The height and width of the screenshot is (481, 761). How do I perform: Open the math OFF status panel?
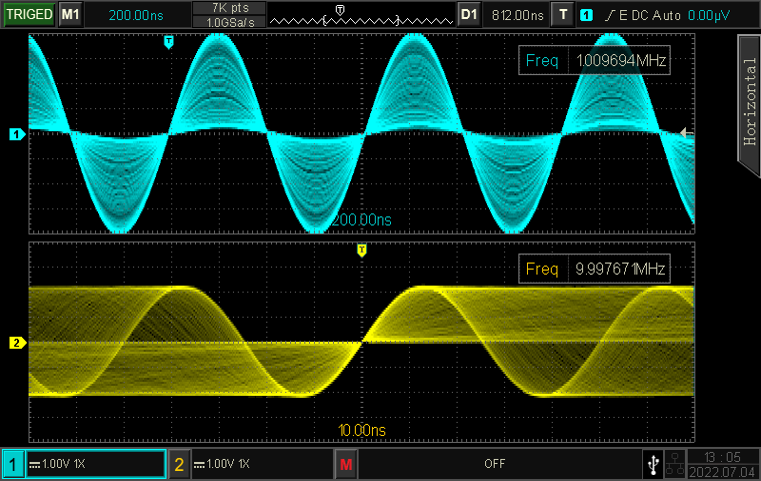tap(495, 465)
